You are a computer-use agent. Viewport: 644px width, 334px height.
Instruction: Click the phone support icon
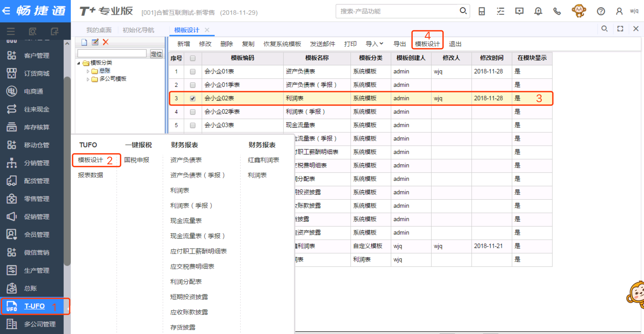[557, 11]
